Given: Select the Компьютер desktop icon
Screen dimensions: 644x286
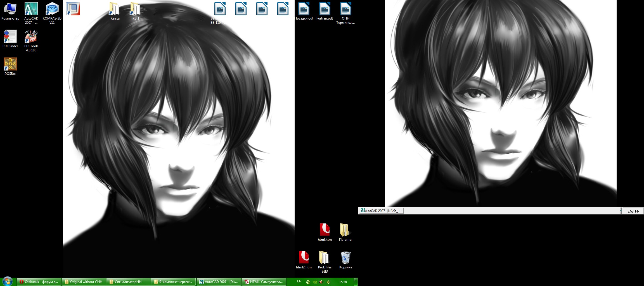Looking at the screenshot, I should [10, 9].
